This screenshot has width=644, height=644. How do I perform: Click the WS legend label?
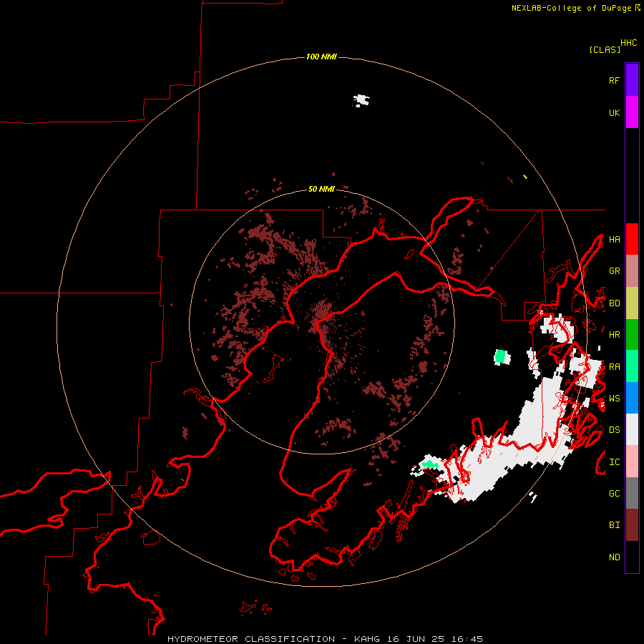(614, 399)
